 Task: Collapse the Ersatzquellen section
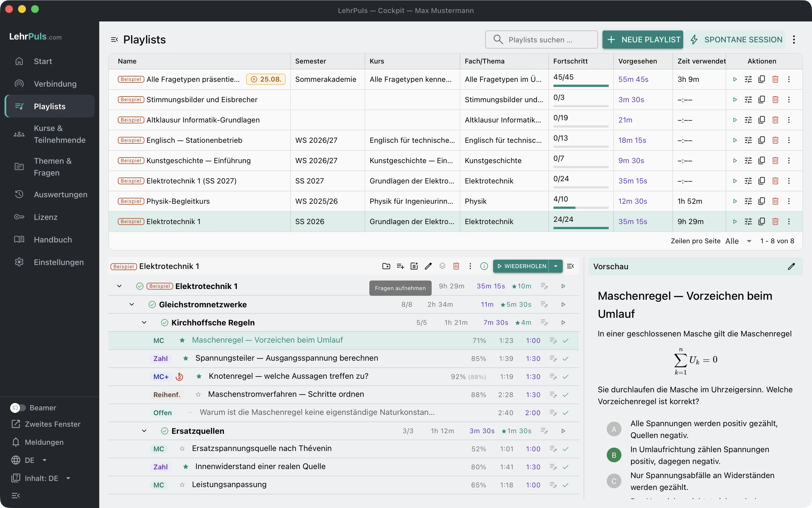(144, 431)
